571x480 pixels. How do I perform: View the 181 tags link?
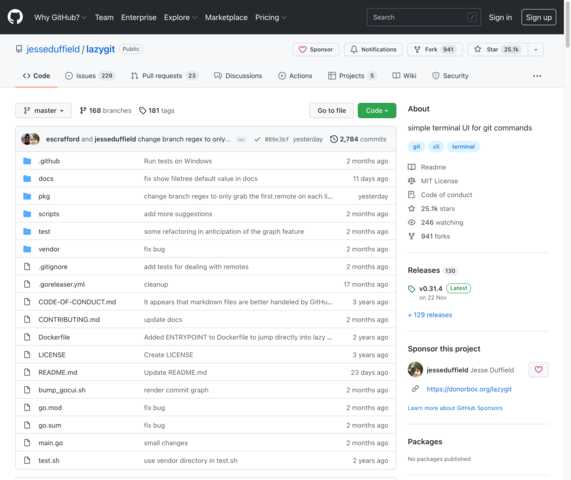click(x=157, y=110)
